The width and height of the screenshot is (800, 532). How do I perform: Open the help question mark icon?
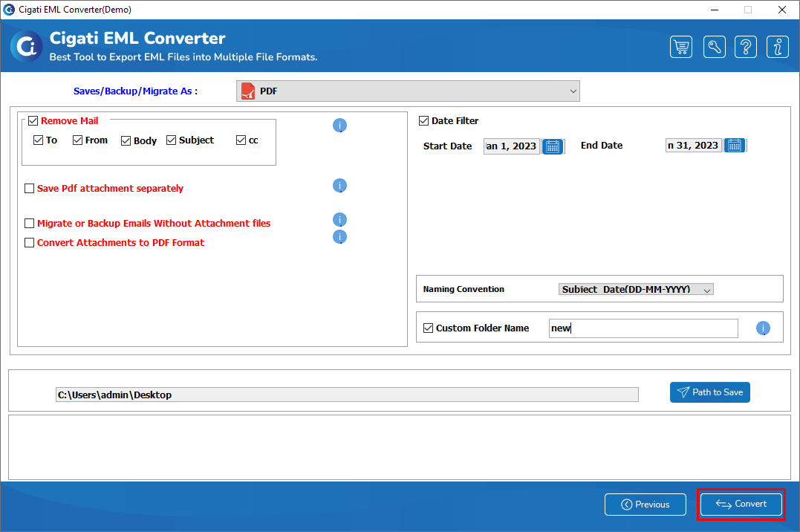click(x=746, y=48)
